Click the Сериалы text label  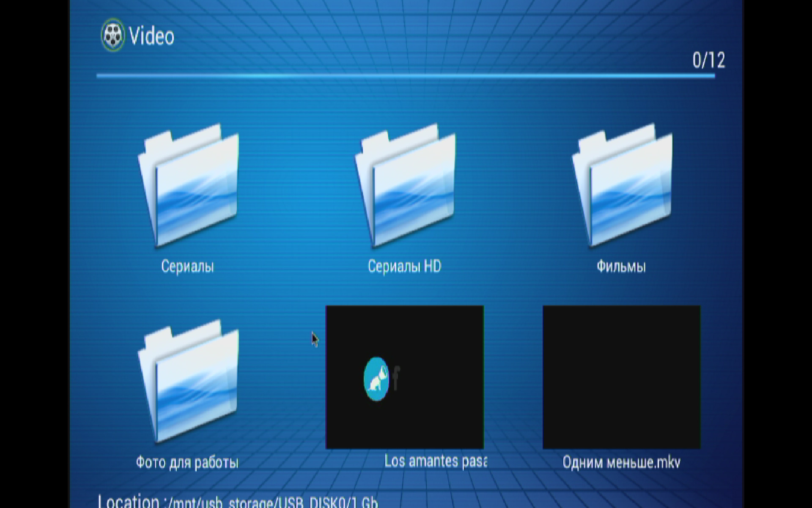(187, 266)
